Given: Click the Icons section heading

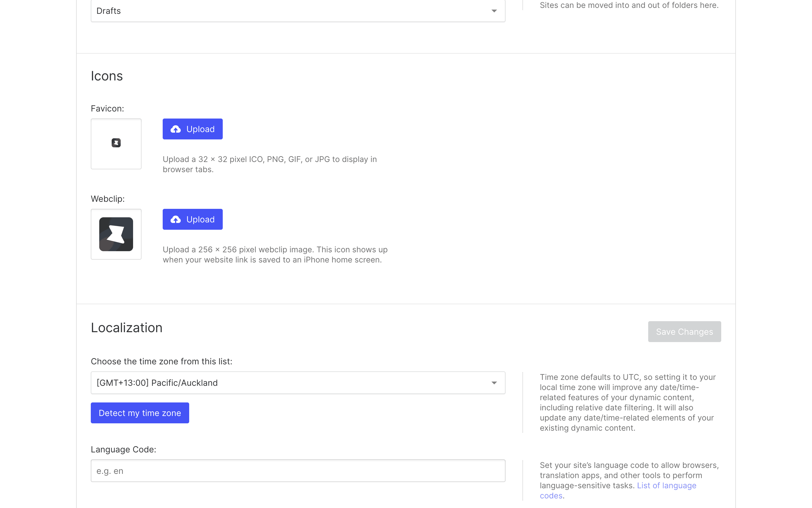Looking at the screenshot, I should click(x=107, y=76).
